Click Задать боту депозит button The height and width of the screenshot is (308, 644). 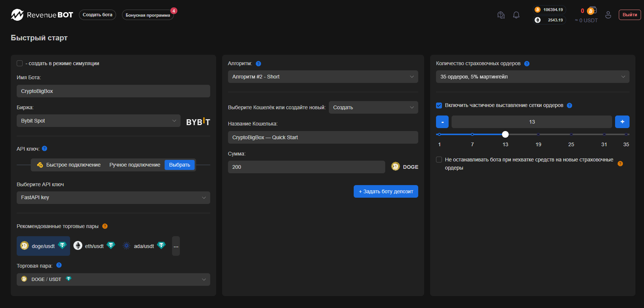coord(386,191)
